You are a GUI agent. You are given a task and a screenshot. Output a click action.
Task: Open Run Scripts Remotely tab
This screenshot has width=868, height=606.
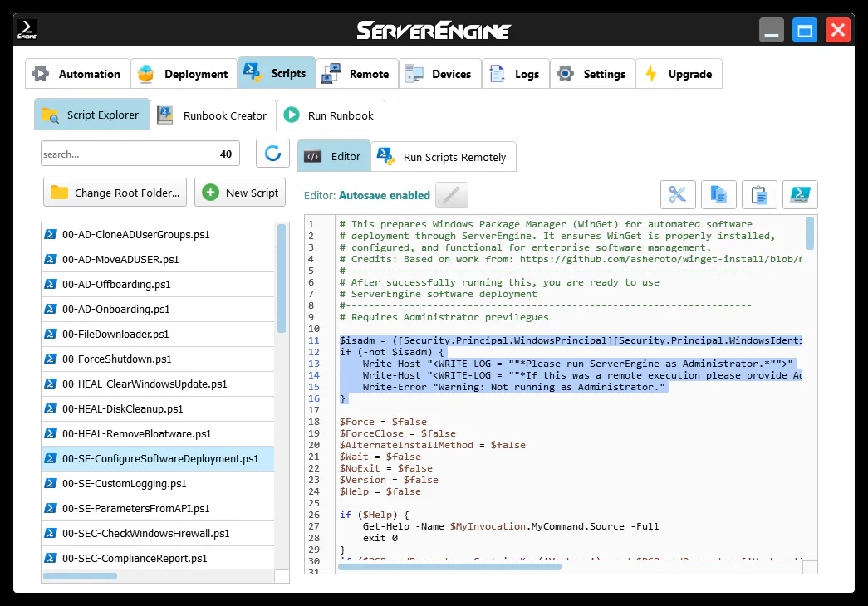tap(444, 157)
